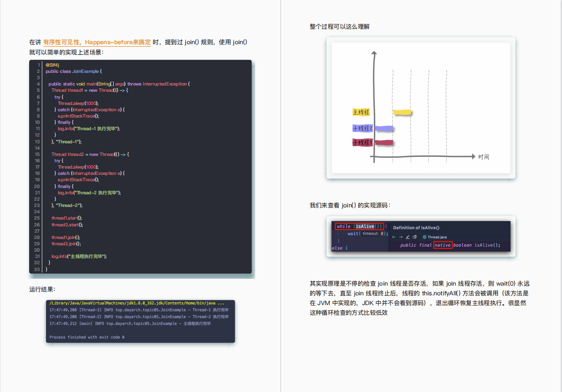This screenshot has width=562, height=392.
Task: Click the 'Process finished with exit code 0' line
Action: [x=87, y=337]
